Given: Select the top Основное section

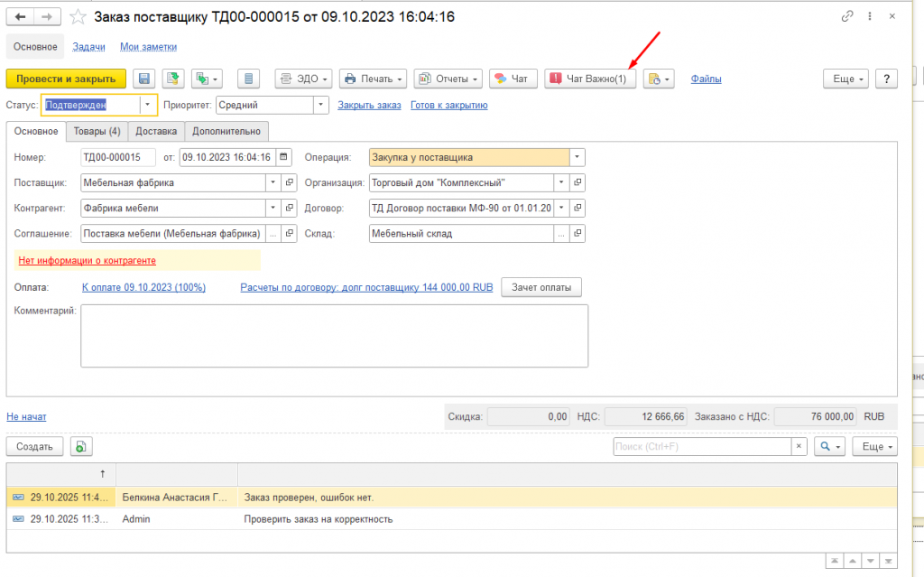Looking at the screenshot, I should coord(35,47).
